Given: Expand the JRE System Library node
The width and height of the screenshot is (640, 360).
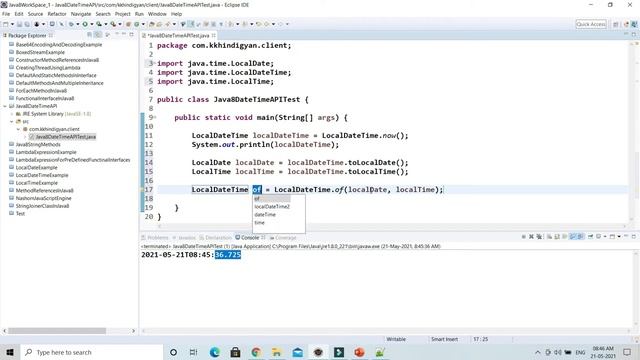Looking at the screenshot, I should click(x=12, y=114).
